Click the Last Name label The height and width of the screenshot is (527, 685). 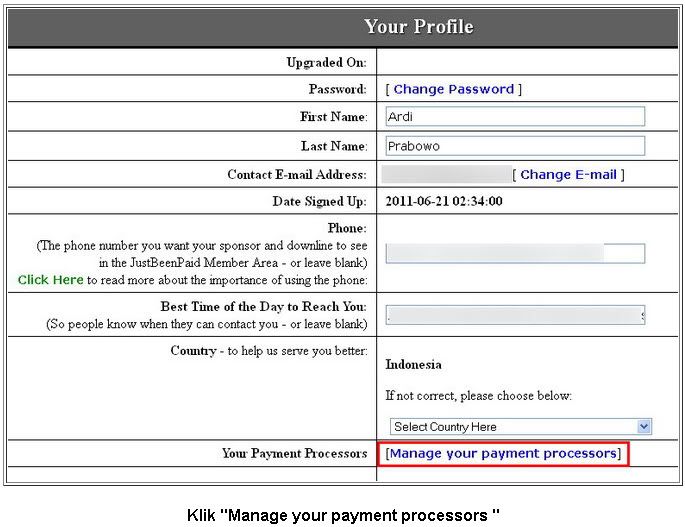tap(333, 146)
